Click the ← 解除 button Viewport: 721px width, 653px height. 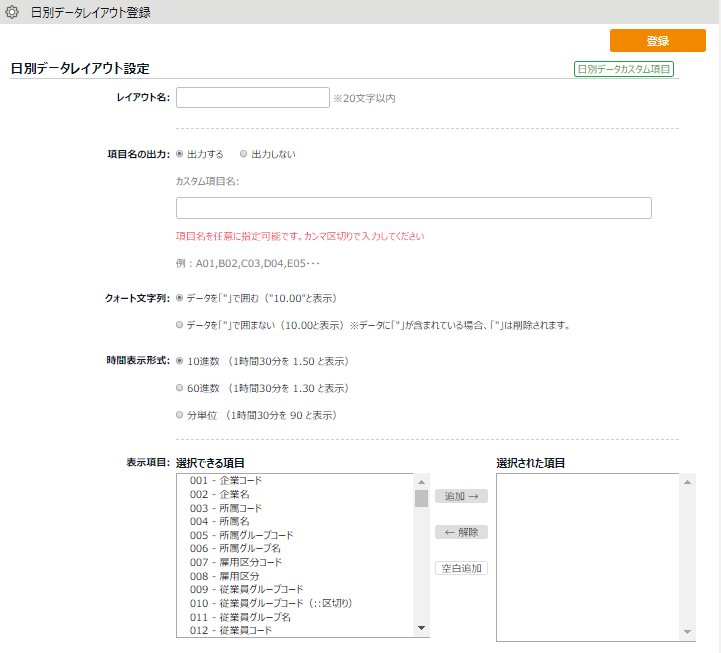tap(461, 532)
